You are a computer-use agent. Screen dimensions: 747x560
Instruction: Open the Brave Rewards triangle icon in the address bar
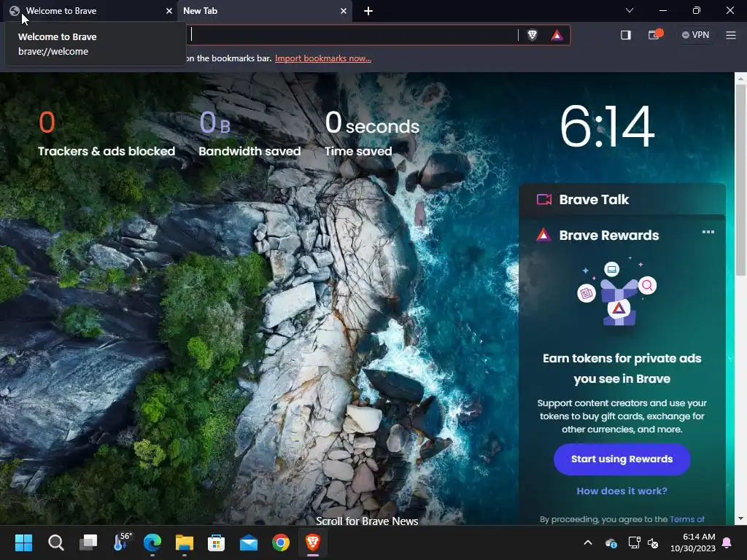tap(557, 35)
